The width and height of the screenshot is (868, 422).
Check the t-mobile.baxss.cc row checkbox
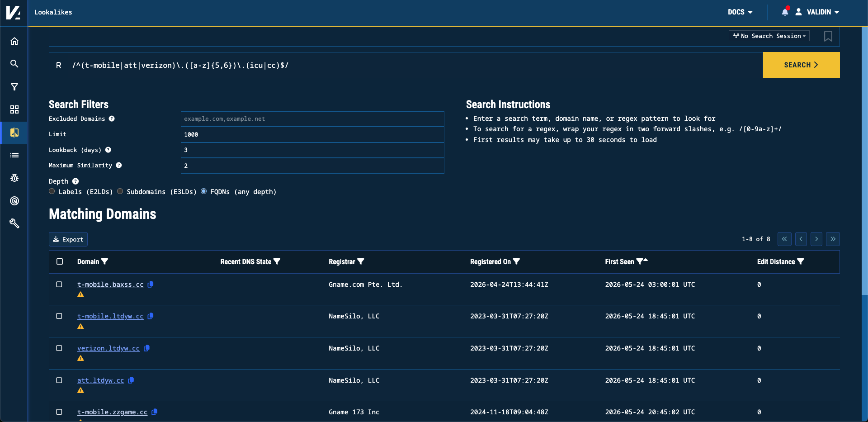pyautogui.click(x=59, y=284)
